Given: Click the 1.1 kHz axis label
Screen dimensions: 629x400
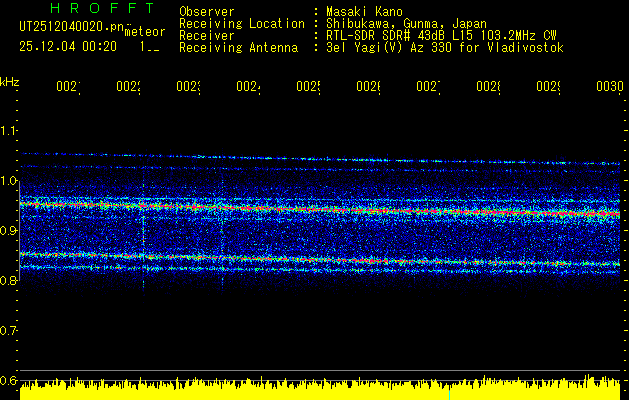Looking at the screenshot, I should [x=8, y=130].
